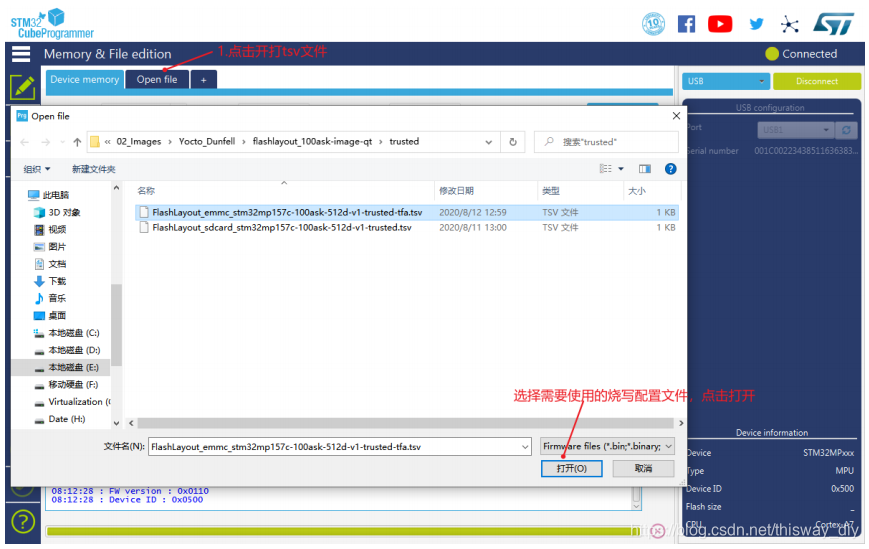Go forward in the Open file dialog
This screenshot has height=549, width=869.
[x=45, y=142]
